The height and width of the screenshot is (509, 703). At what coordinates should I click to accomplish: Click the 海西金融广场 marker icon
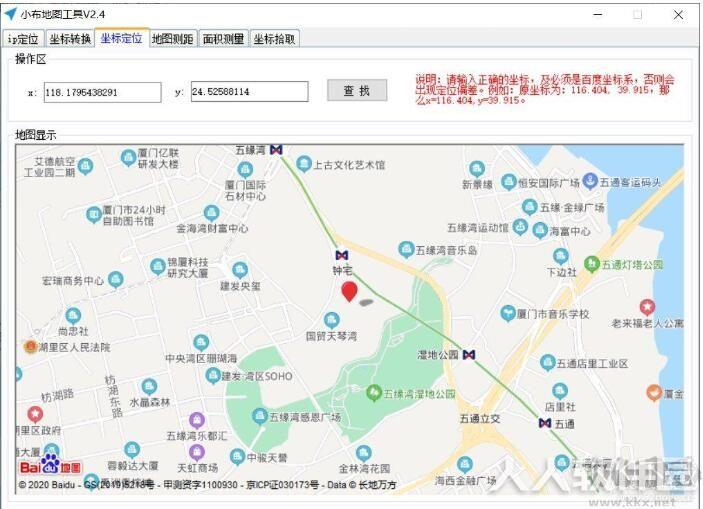[x=465, y=464]
